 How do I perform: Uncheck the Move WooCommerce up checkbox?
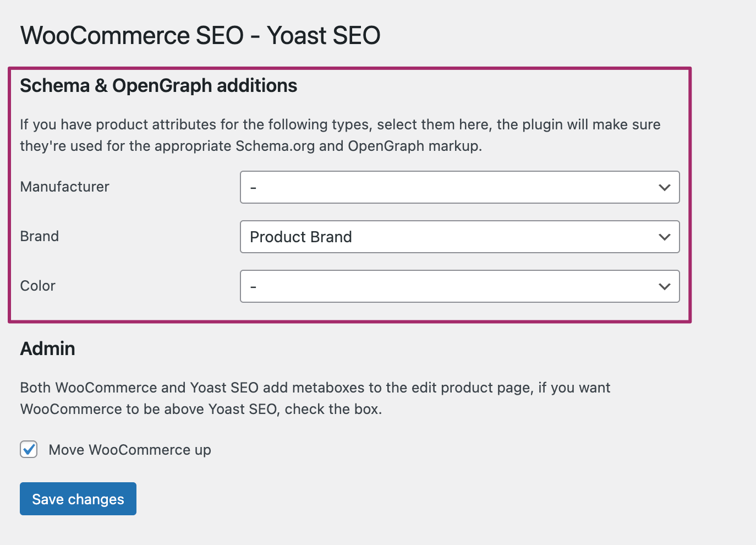(x=29, y=449)
